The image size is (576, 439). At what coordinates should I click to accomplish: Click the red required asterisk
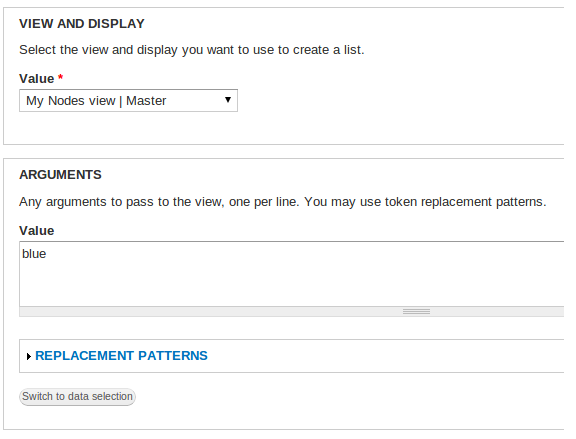(60, 78)
